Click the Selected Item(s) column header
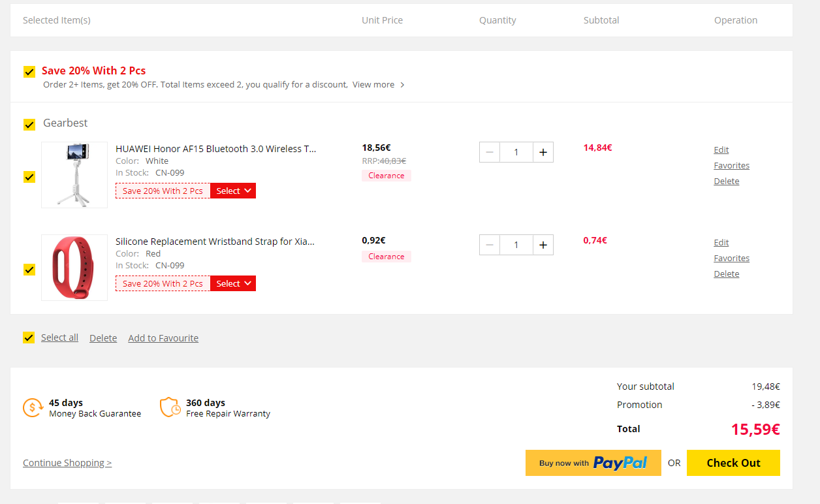This screenshot has height=504, width=820. [x=57, y=20]
